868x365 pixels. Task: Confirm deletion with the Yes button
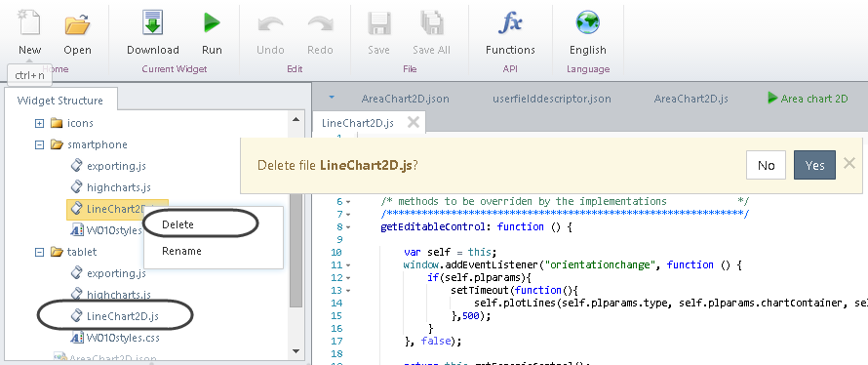tap(814, 165)
